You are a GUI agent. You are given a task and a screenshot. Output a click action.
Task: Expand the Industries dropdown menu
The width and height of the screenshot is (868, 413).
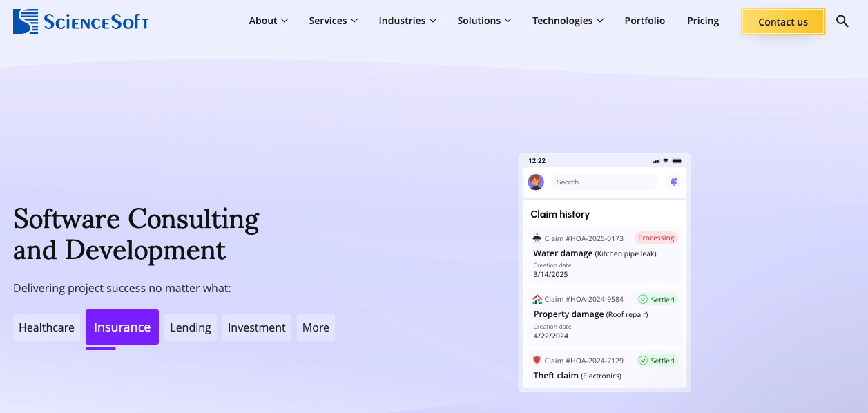click(407, 21)
